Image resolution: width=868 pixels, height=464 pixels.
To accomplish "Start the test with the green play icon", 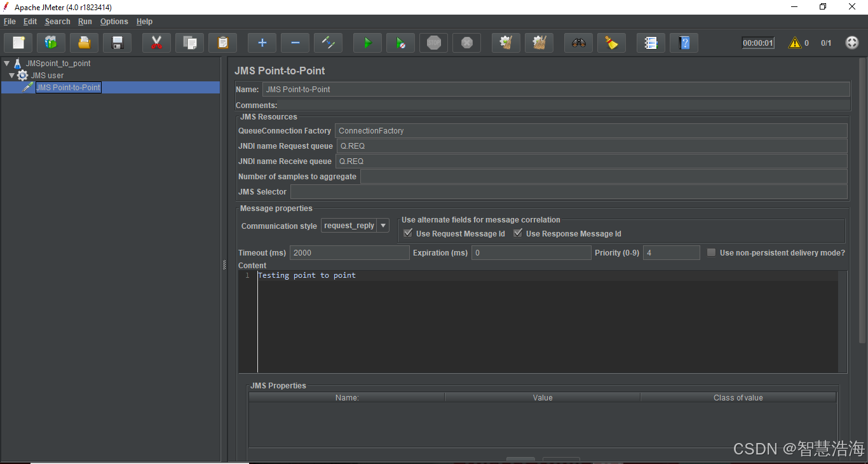I will point(368,43).
